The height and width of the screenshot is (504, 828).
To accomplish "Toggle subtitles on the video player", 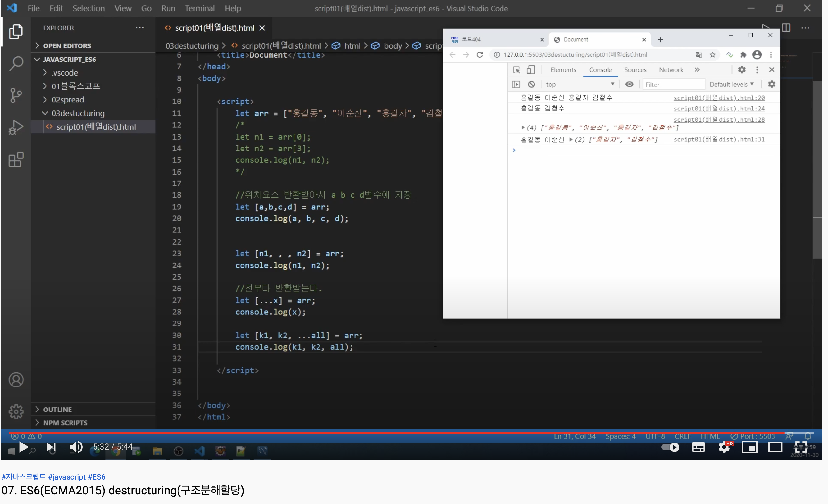I will (698, 448).
